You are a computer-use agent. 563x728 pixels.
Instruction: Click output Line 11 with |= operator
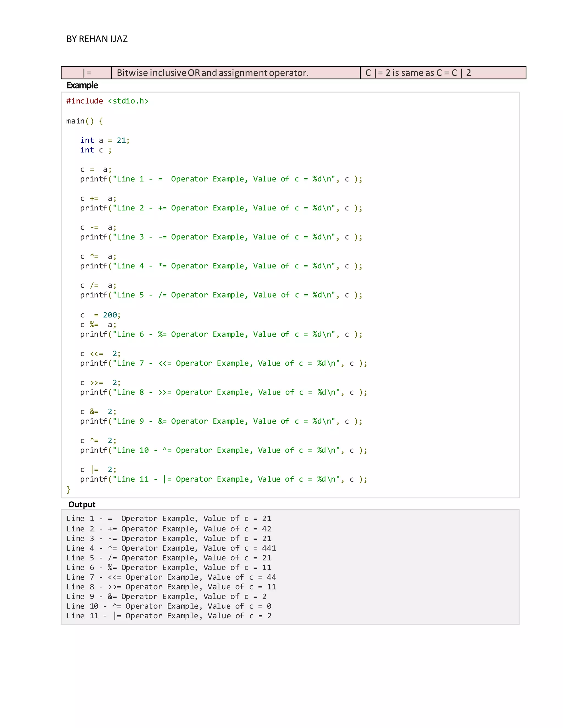click(169, 616)
